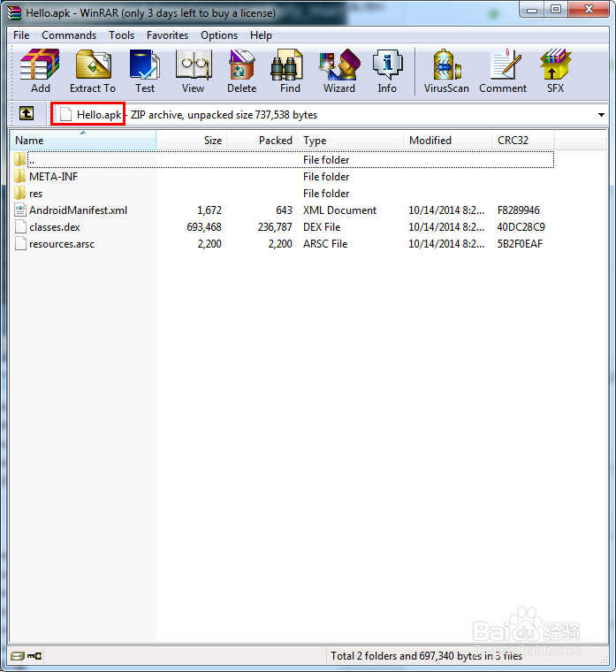Open the Help menu
Viewport: 616px width, 672px height.
coord(261,35)
